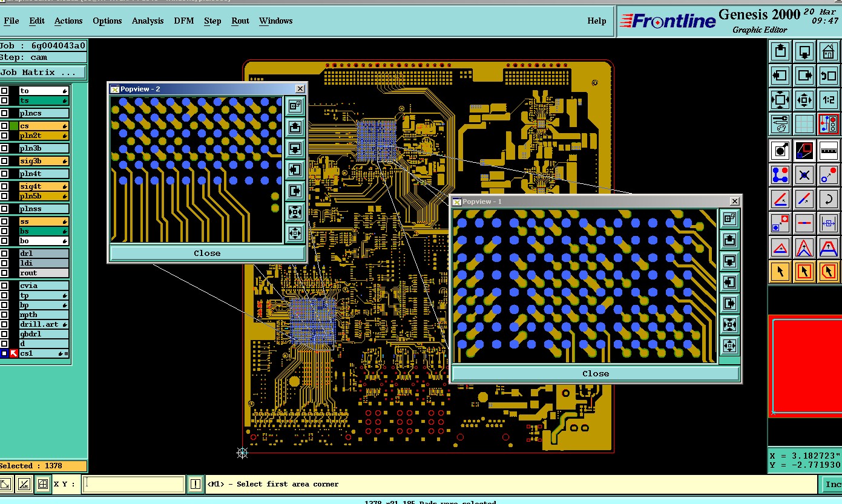This screenshot has width=842, height=504.
Task: Click the curved arrow rotate icon
Action: pos(827,198)
